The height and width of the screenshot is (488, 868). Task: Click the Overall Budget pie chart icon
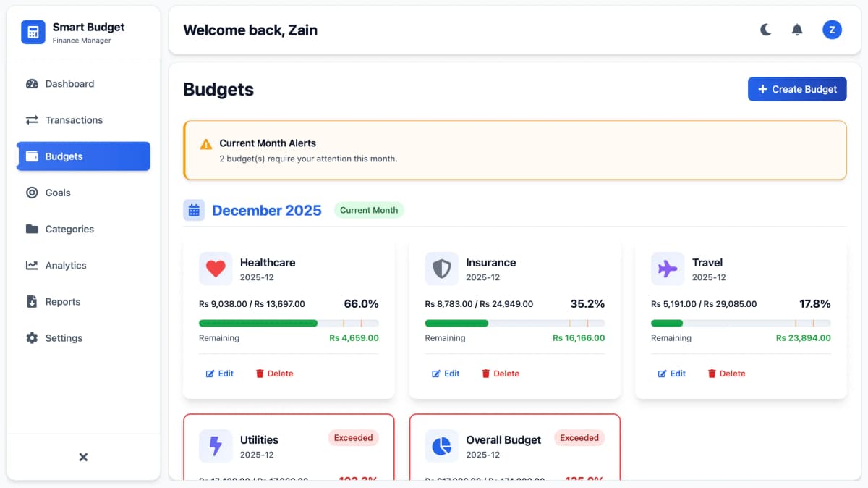click(441, 446)
